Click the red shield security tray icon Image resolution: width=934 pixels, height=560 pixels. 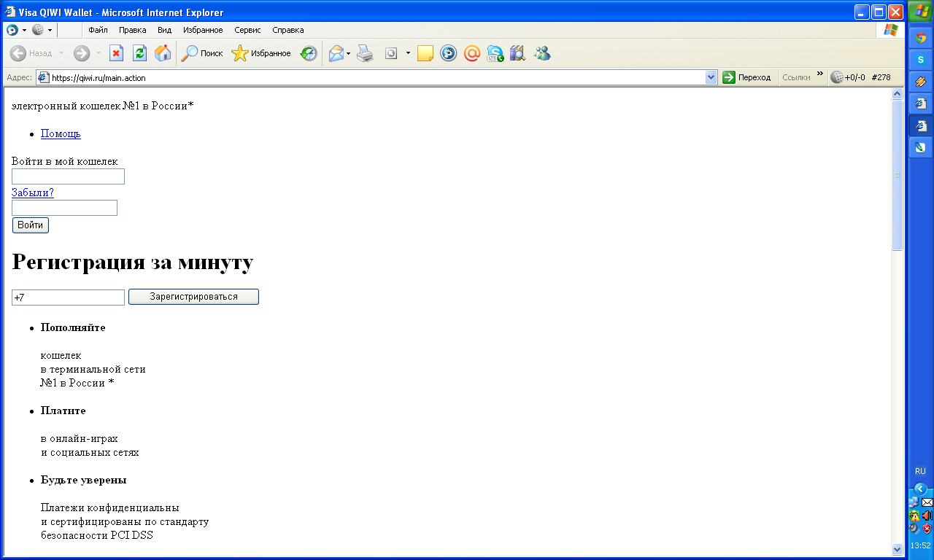pyautogui.click(x=927, y=528)
